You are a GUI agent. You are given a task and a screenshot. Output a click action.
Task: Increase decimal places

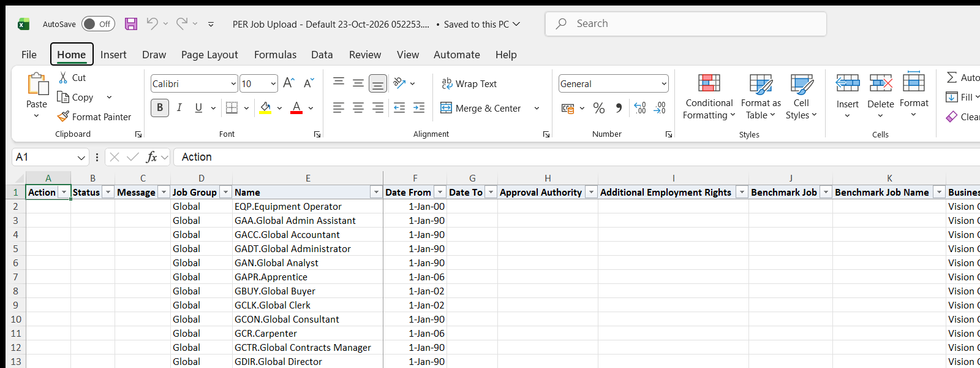tap(640, 109)
